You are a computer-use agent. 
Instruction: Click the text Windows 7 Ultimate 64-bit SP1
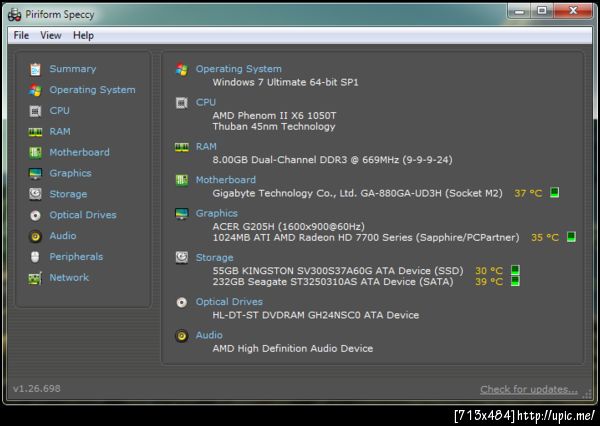285,82
